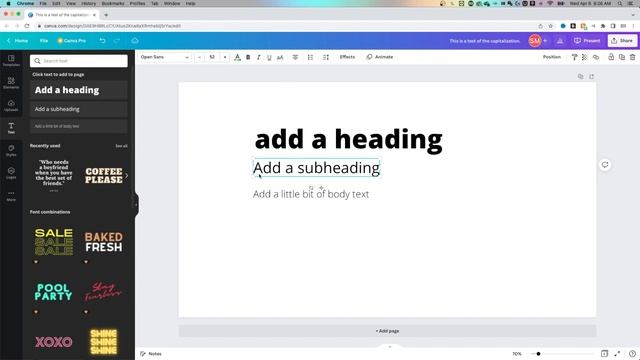Select the Text sidebar tab

pos(11,128)
